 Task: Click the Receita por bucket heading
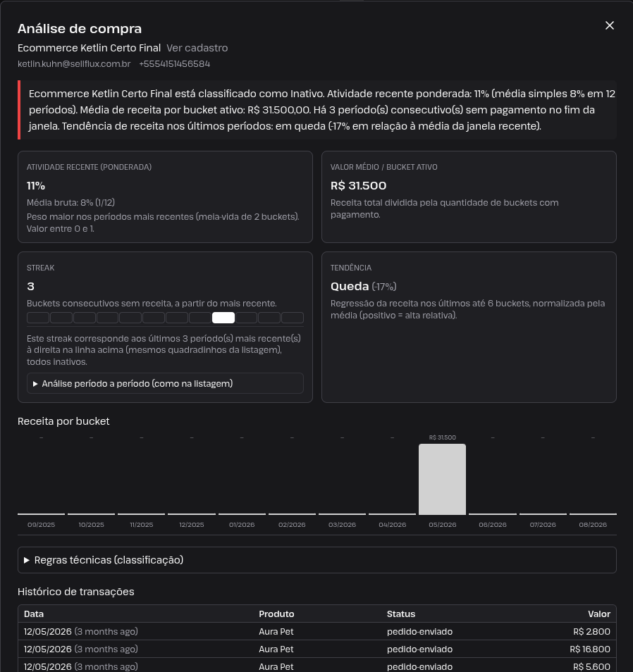[x=63, y=421]
